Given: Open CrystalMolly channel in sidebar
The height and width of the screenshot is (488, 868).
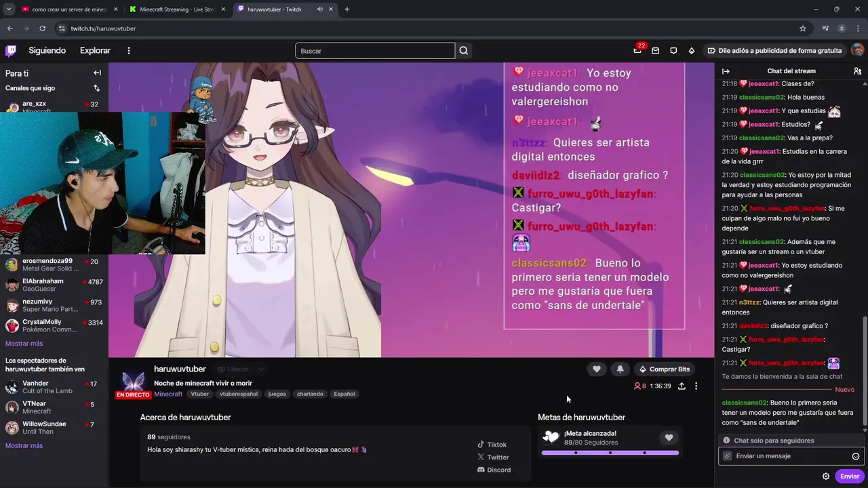Looking at the screenshot, I should coord(54,326).
